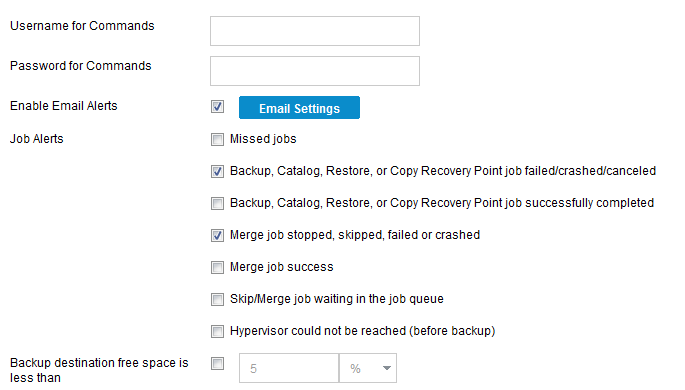The image size is (685, 390).
Task: Click the Password for Commands label text
Action: click(81, 66)
